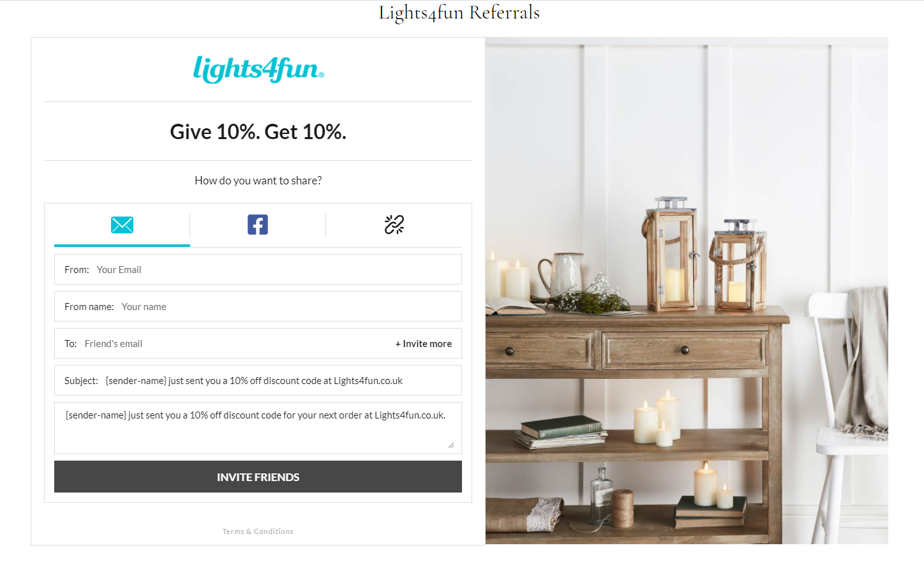Click the 'How do you want to share?' text
The width and height of the screenshot is (924, 571).
click(x=258, y=181)
